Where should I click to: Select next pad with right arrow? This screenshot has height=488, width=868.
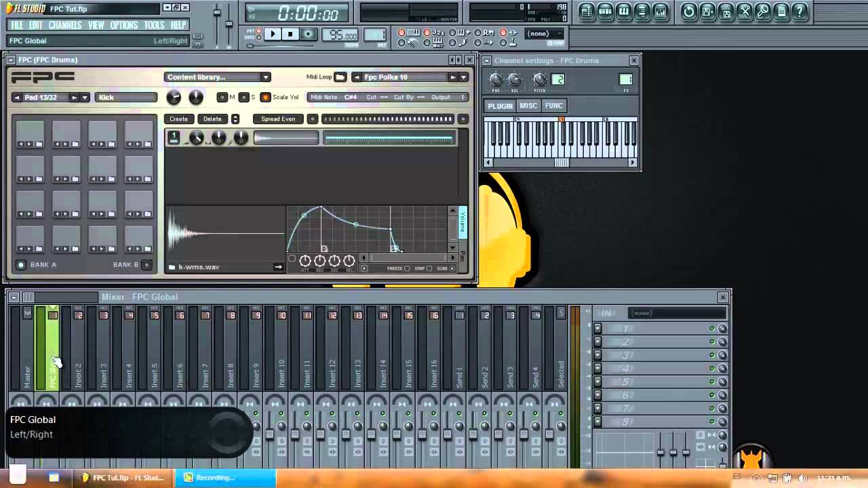[x=75, y=98]
